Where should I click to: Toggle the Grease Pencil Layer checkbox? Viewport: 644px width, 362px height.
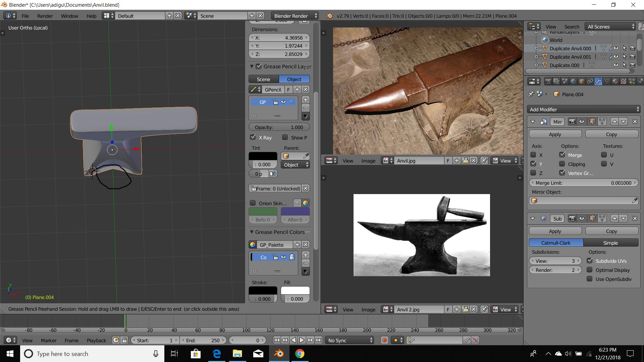[259, 66]
